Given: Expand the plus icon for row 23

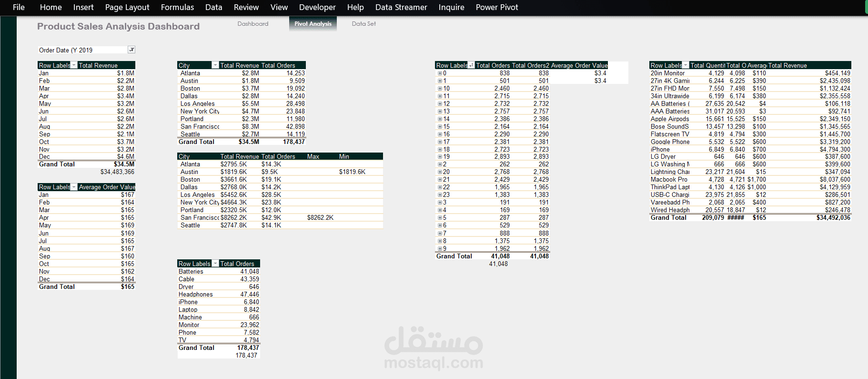Looking at the screenshot, I should (x=440, y=195).
